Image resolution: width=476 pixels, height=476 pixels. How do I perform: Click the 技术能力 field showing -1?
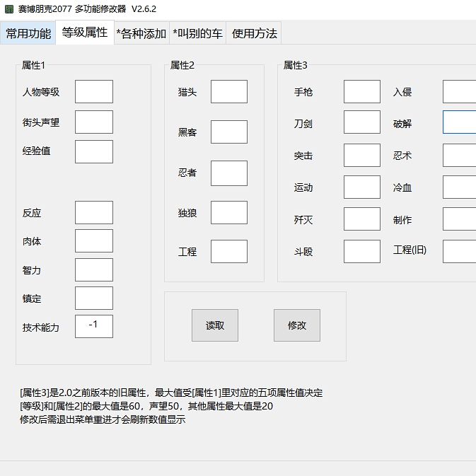click(x=94, y=326)
